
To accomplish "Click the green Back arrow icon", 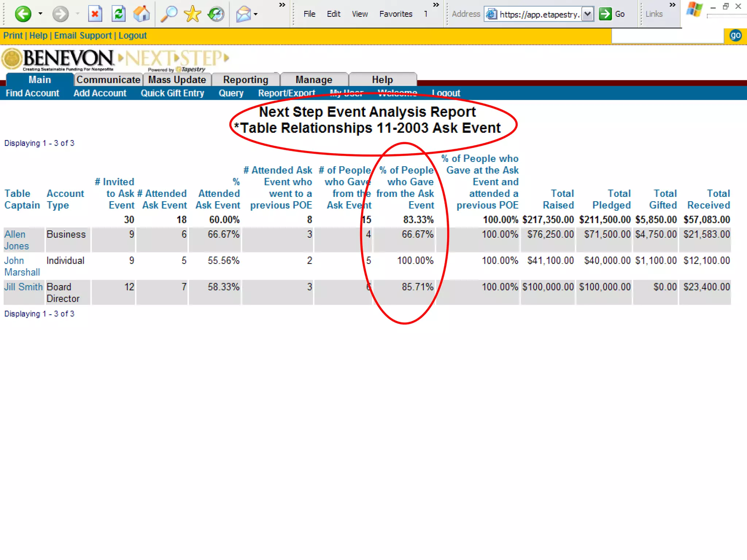I will [x=23, y=14].
